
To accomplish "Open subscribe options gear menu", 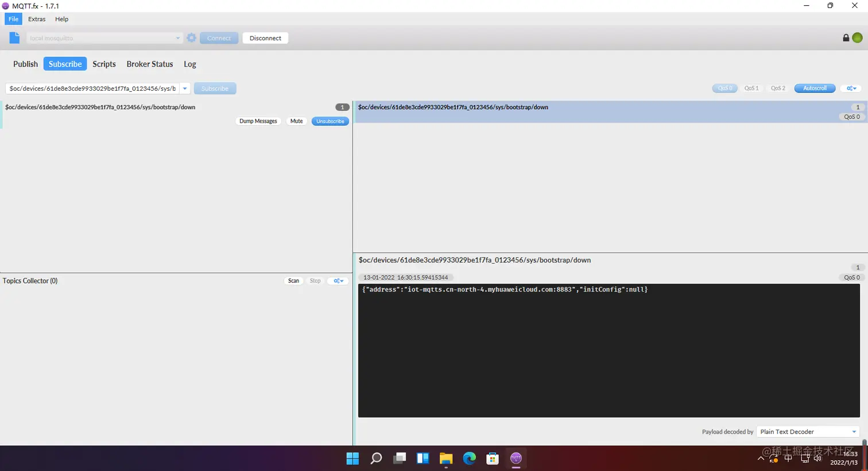I will point(851,88).
